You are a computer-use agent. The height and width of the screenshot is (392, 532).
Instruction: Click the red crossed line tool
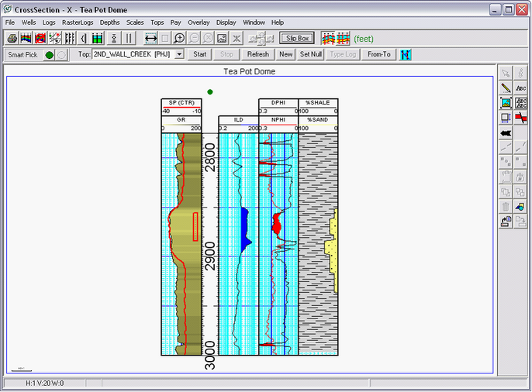click(x=521, y=118)
